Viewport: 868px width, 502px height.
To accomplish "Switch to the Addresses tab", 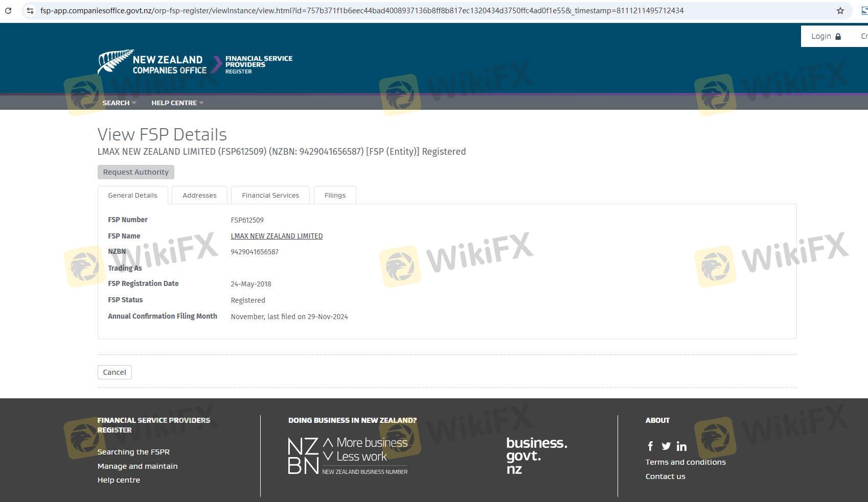I will (x=199, y=195).
